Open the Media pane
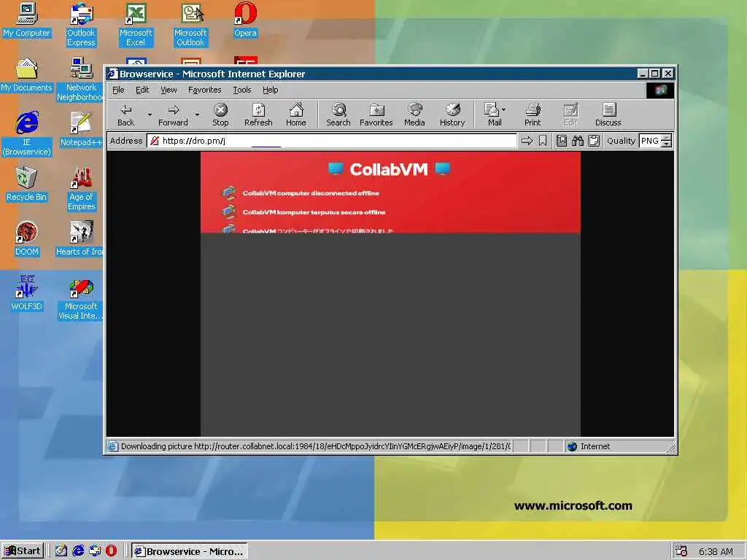This screenshot has height=560, width=747. [414, 115]
